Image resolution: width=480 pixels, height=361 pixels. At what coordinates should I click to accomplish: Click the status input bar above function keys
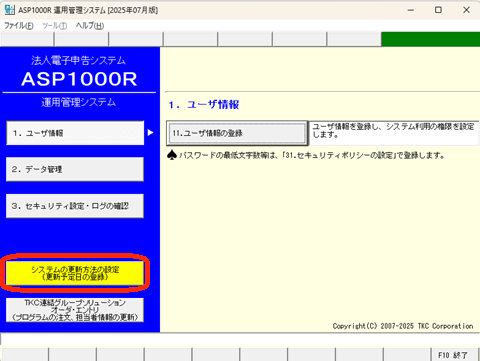pyautogui.click(x=240, y=339)
